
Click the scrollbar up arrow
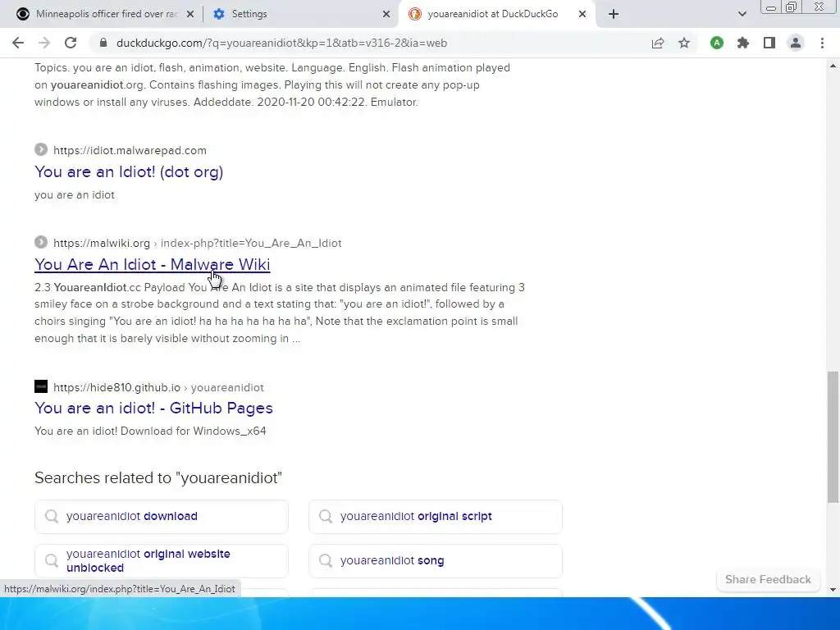pos(833,66)
